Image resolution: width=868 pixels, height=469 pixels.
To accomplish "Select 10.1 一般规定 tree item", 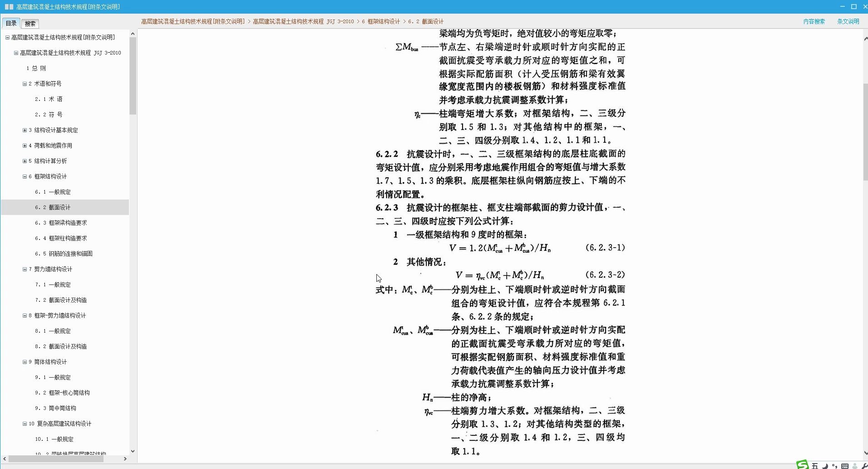I will tap(54, 439).
